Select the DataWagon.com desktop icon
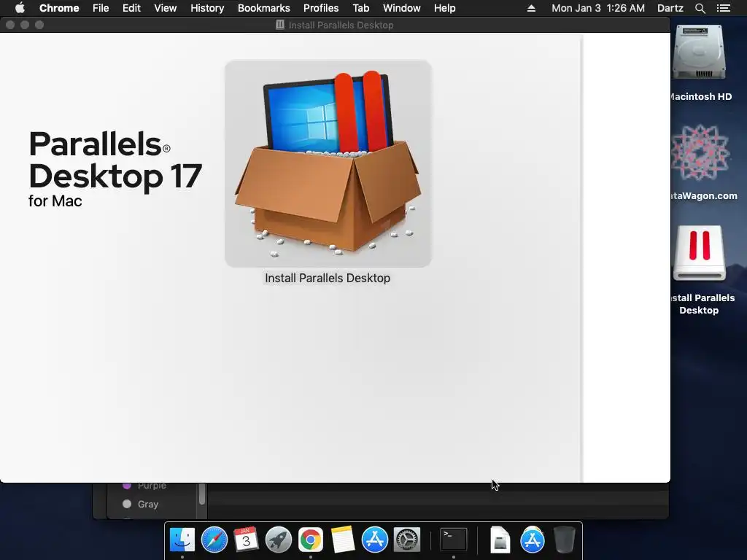This screenshot has width=747, height=560. coord(700,152)
